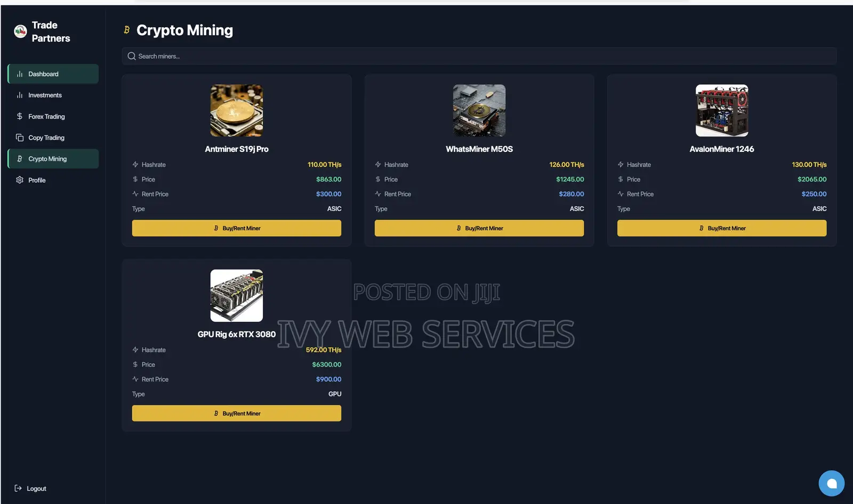Click the Antminer S19j Pro rent price pulse icon

point(135,194)
